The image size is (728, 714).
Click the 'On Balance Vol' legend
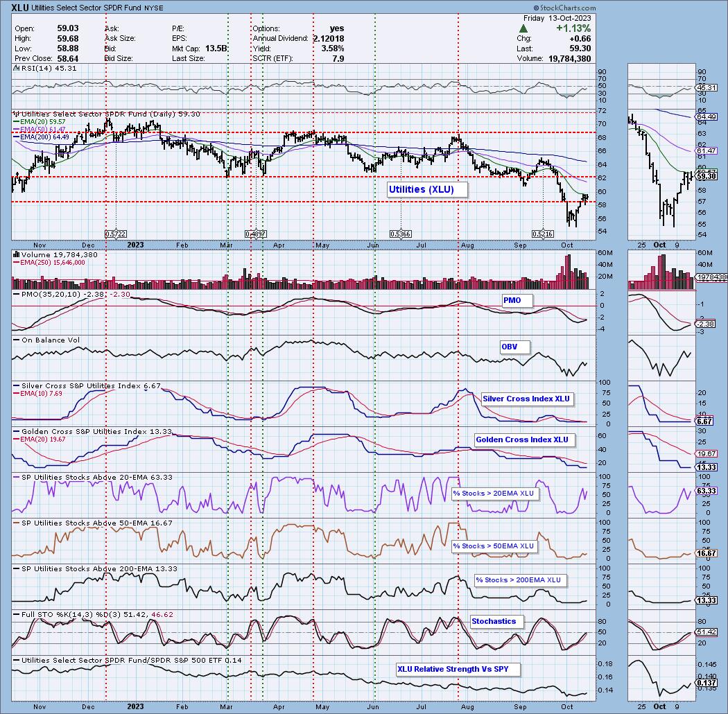46,340
